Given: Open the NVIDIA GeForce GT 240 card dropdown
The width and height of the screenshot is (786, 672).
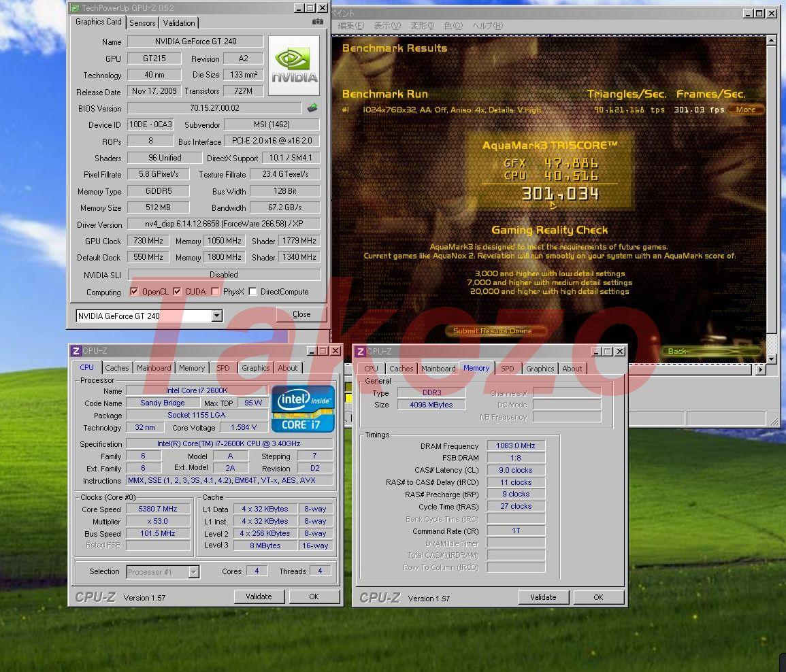Looking at the screenshot, I should click(216, 316).
